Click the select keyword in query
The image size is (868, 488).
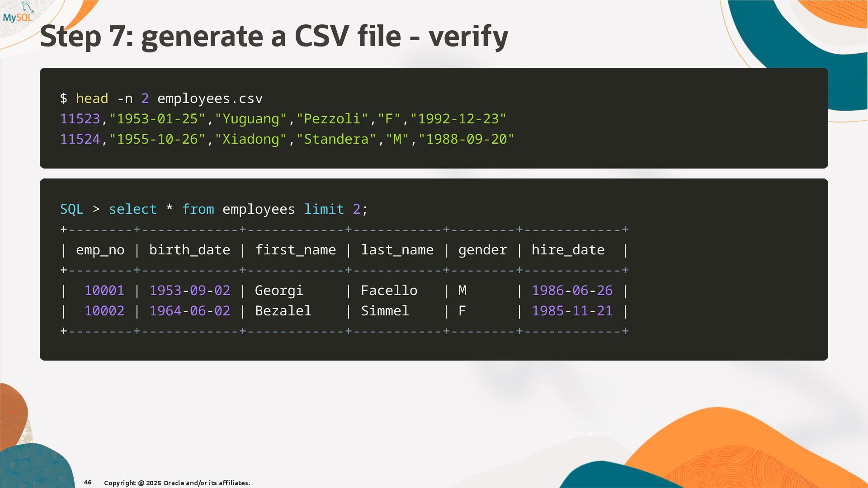click(x=132, y=209)
